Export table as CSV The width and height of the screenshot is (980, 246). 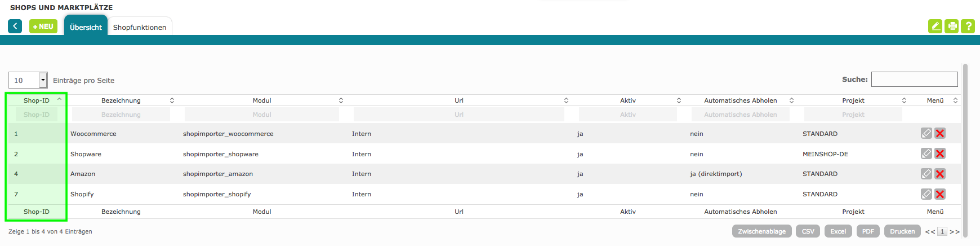click(808, 231)
